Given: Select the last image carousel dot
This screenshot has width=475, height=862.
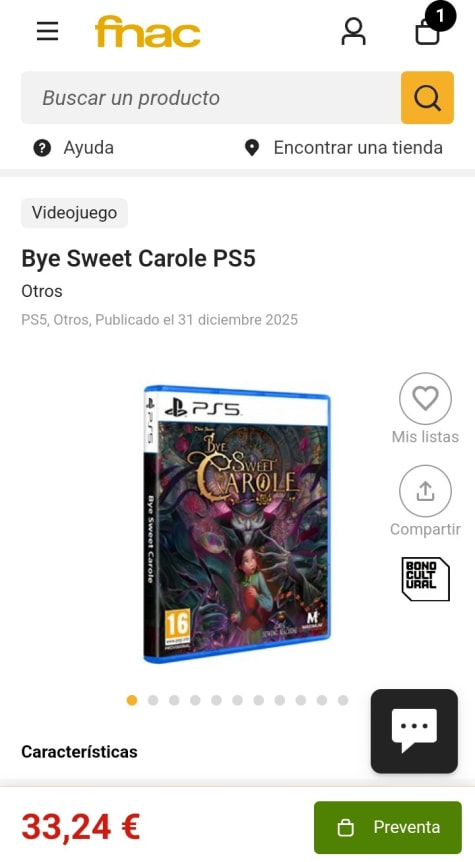Looking at the screenshot, I should [343, 700].
